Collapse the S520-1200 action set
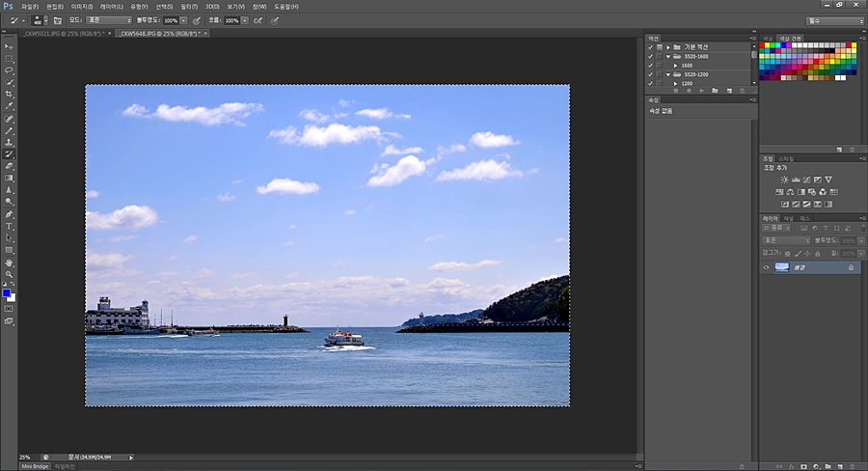The image size is (868, 471). [667, 74]
